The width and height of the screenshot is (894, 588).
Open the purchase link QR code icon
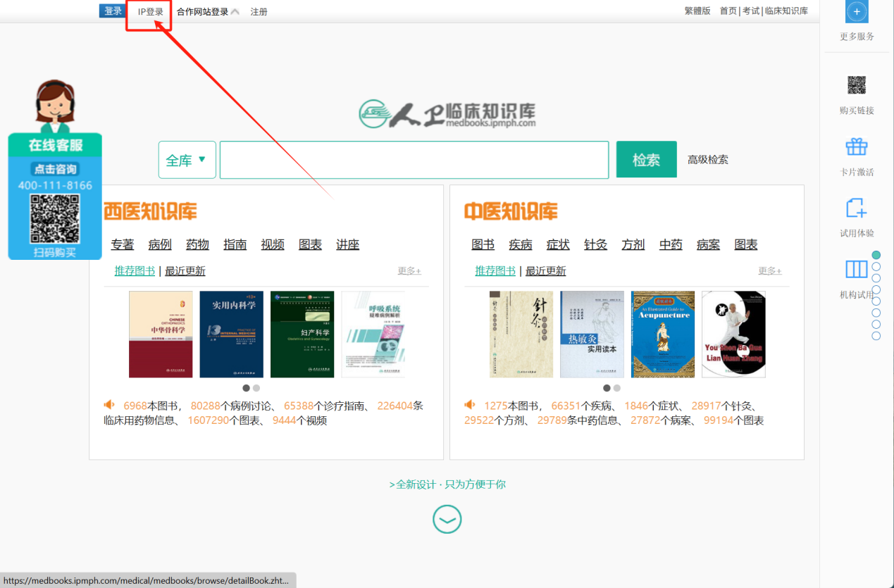pyautogui.click(x=857, y=85)
